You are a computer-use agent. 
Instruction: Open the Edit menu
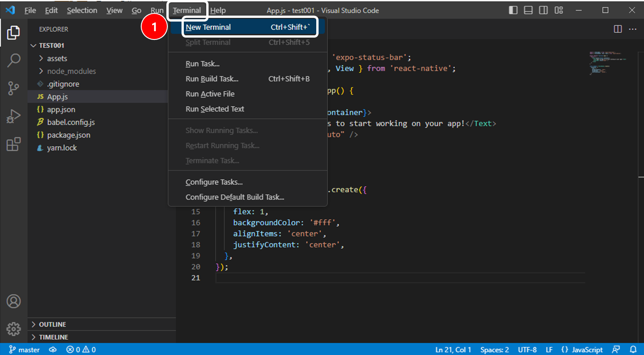pos(51,10)
